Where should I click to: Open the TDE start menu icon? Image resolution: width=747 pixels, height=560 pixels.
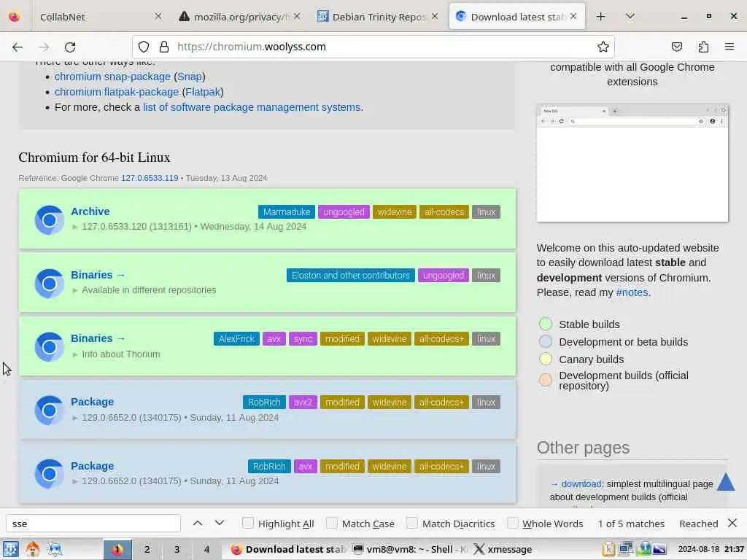(11, 549)
